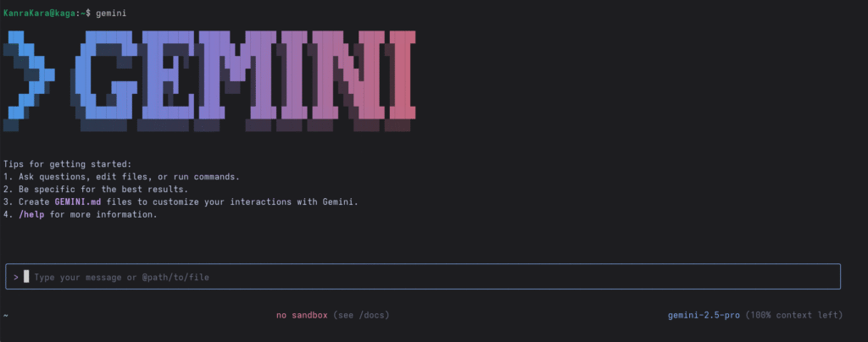Viewport: 868px width, 342px height.
Task: Click the Tips for getting started heading
Action: point(68,164)
